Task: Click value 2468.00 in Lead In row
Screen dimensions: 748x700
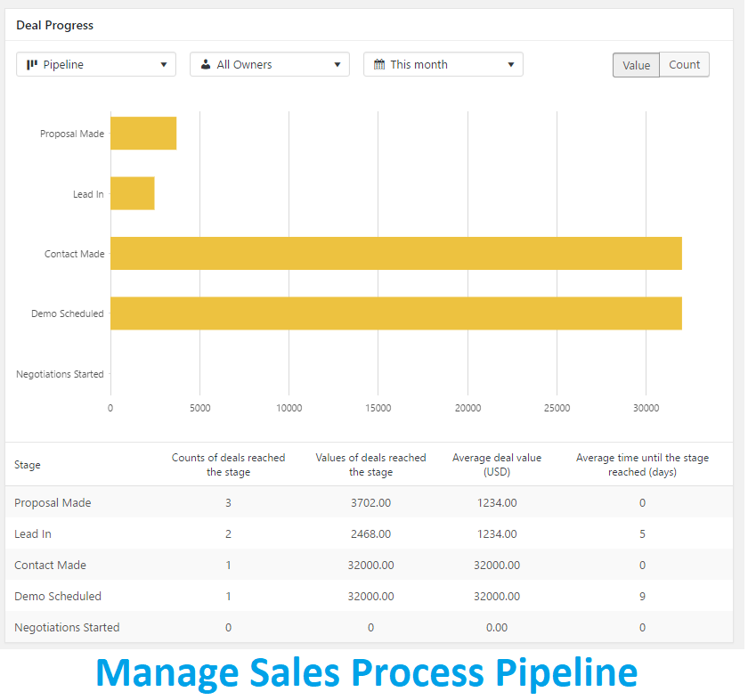Action: point(370,534)
